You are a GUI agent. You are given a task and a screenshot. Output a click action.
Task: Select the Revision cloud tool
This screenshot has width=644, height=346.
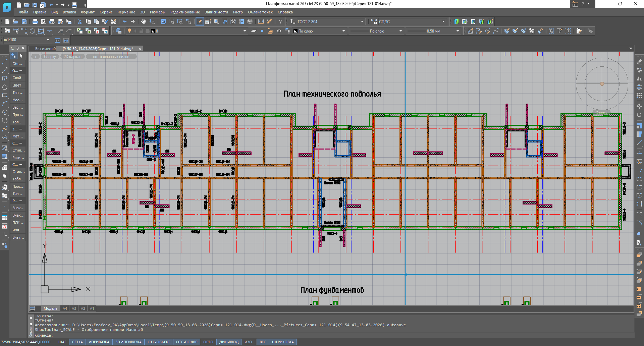click(5, 121)
